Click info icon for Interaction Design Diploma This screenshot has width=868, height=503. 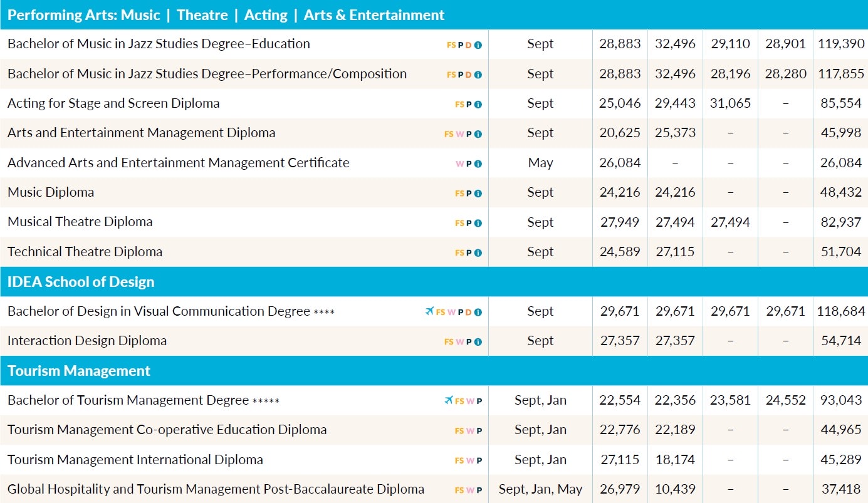pyautogui.click(x=478, y=342)
